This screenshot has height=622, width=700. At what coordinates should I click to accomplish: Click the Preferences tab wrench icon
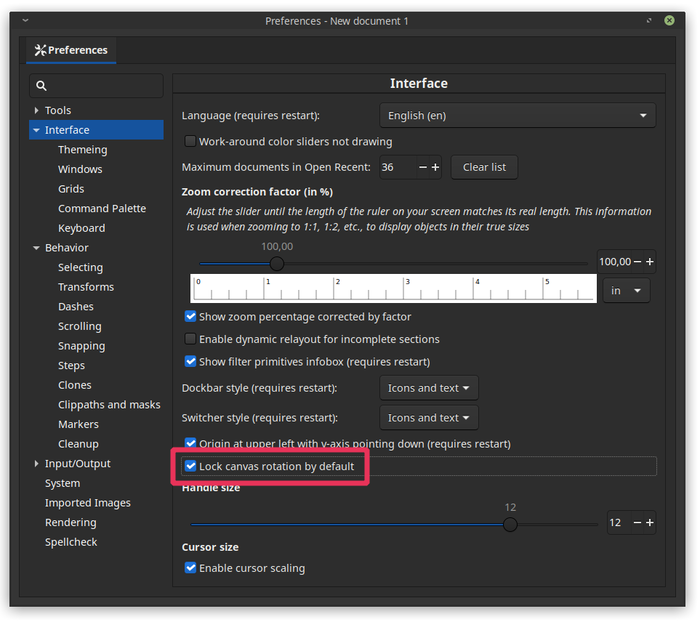click(40, 50)
